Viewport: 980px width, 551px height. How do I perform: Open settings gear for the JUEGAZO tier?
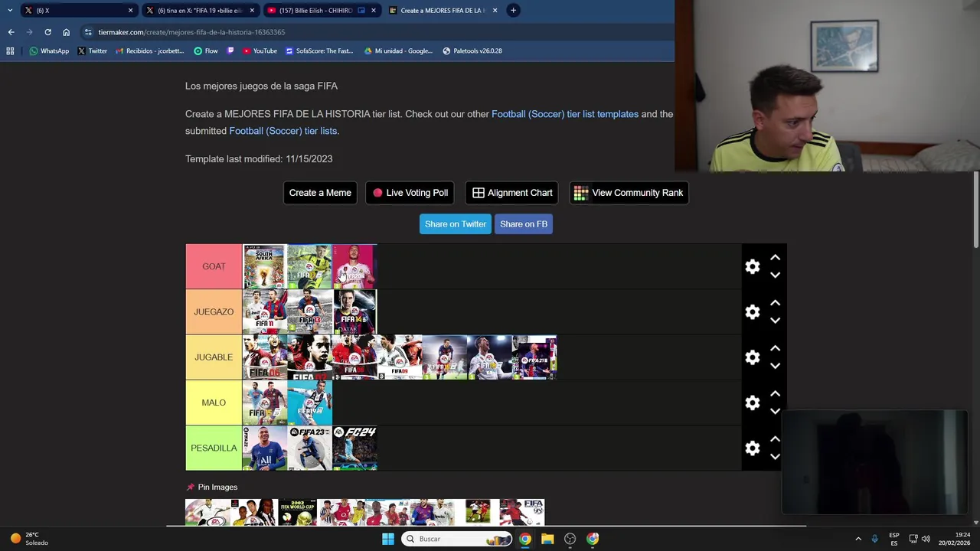(753, 311)
